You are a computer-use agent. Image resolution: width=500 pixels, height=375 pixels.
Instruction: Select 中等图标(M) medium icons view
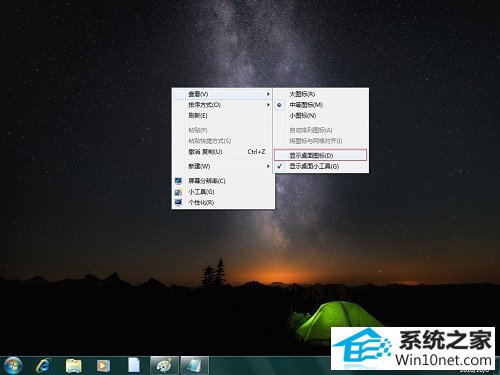[x=321, y=105]
